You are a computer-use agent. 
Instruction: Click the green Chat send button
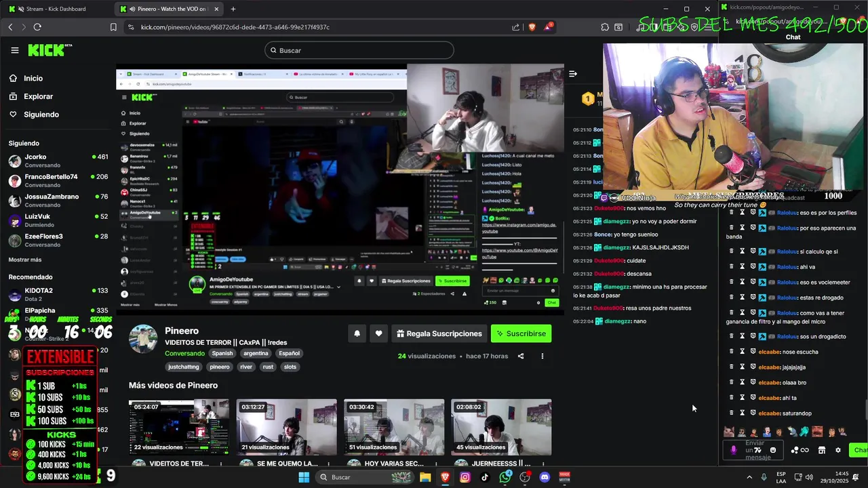pyautogui.click(x=860, y=450)
